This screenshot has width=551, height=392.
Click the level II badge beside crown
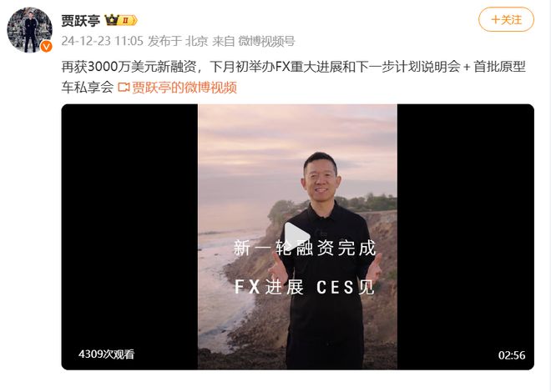[127, 20]
